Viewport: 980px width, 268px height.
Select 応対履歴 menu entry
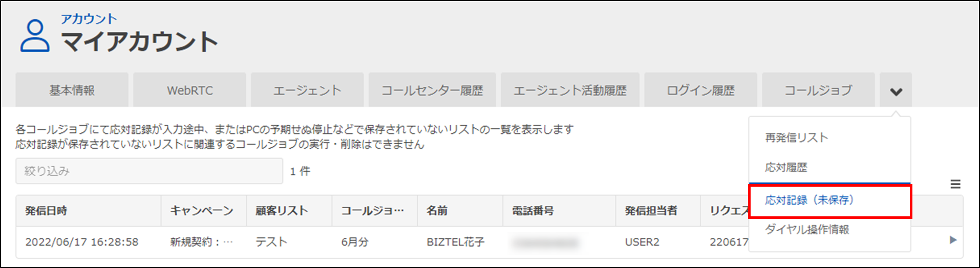786,167
